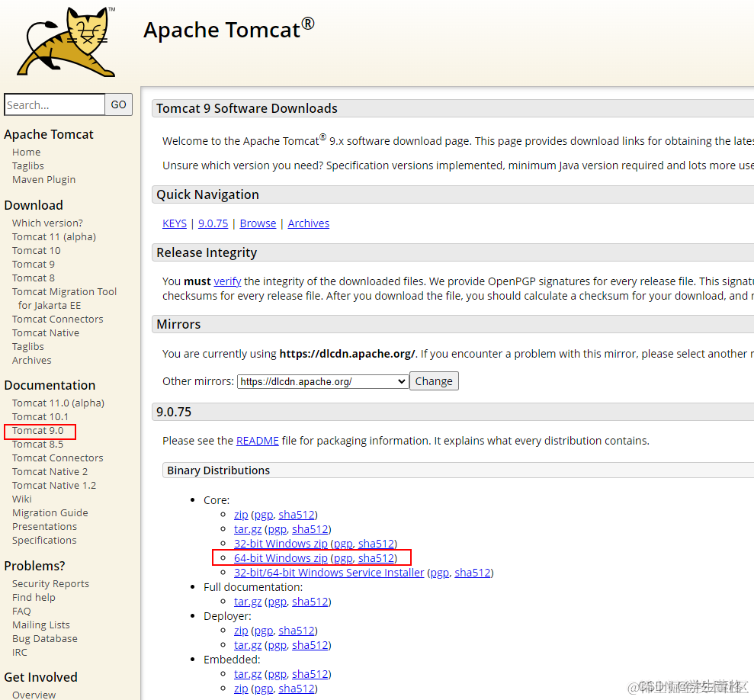Open sha512 for Core tar.gz

[310, 529]
